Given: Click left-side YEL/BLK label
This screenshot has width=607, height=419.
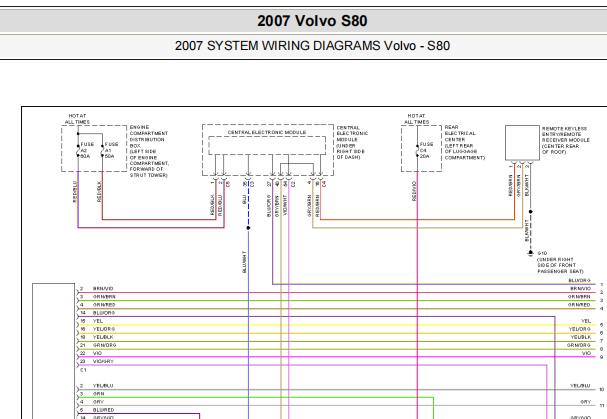Looking at the screenshot, I should (x=103, y=337).
